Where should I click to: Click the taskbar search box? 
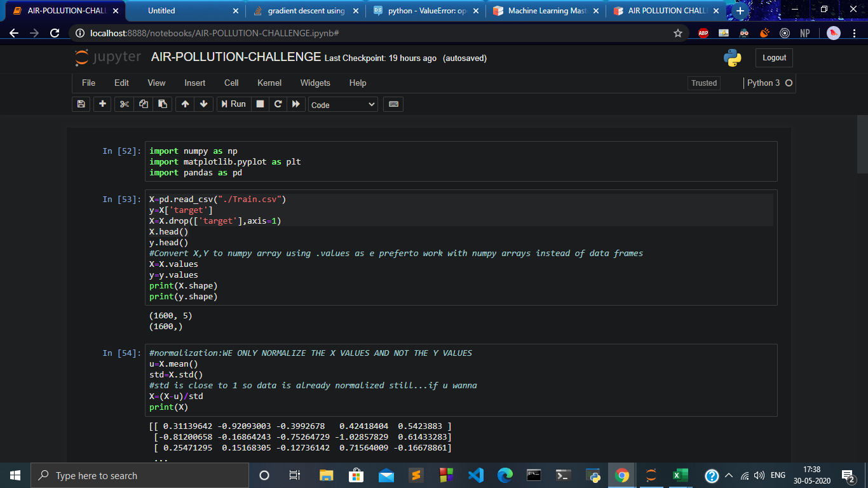(140, 475)
